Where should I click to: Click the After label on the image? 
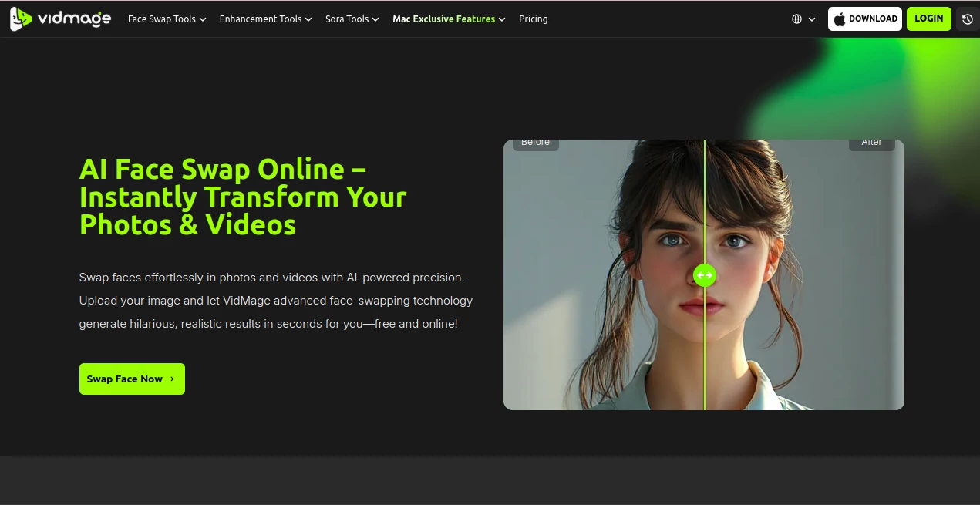tap(871, 142)
